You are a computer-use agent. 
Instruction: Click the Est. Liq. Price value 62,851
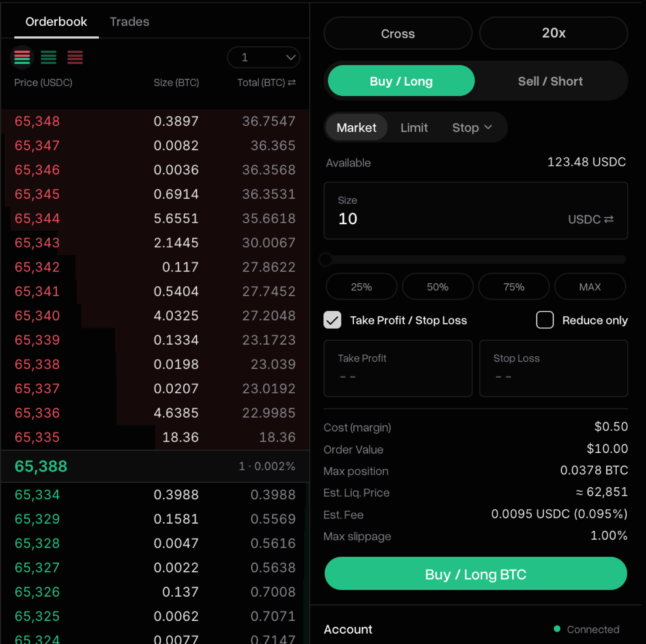click(602, 492)
